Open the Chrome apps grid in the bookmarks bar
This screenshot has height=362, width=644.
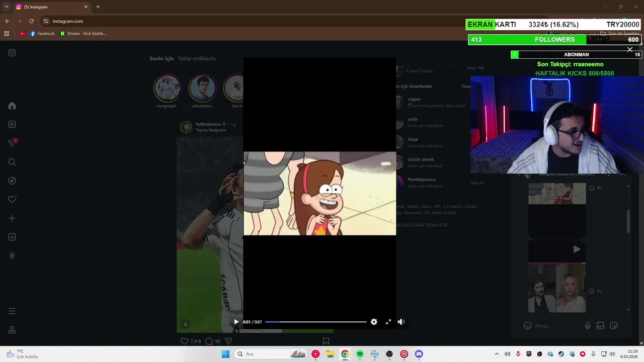[7, 34]
